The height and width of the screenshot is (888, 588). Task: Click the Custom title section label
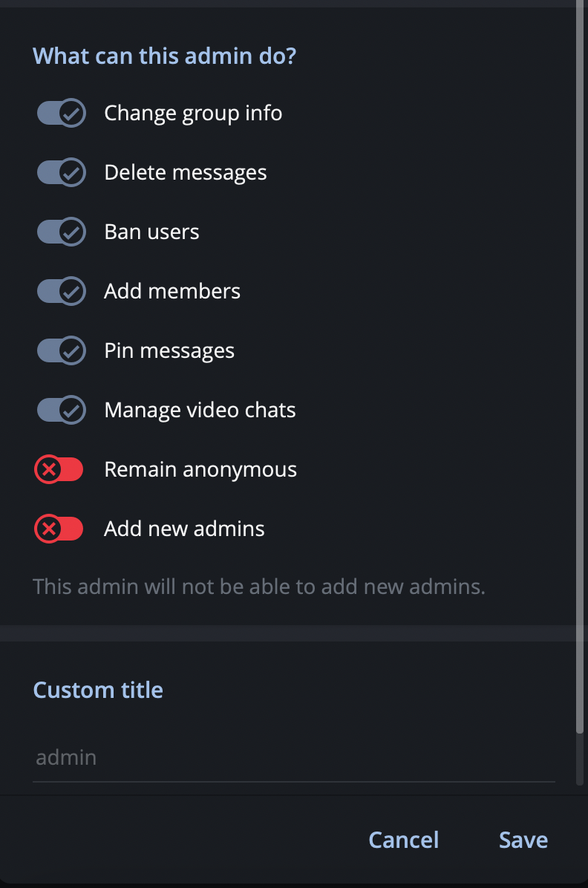pos(98,690)
